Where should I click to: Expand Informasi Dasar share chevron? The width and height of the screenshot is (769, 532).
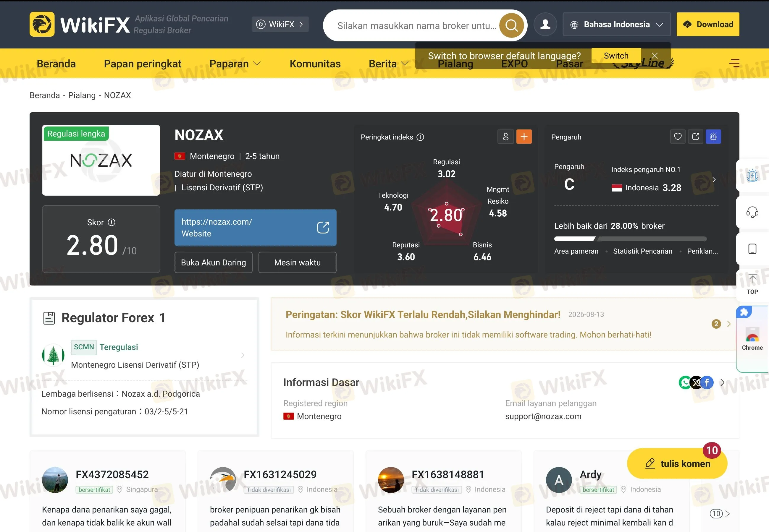click(722, 383)
